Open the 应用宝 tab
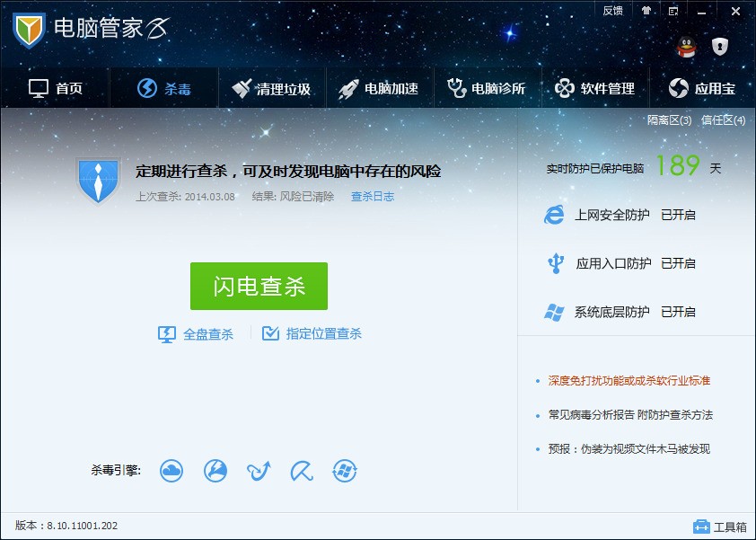756x540 pixels. pyautogui.click(x=702, y=88)
